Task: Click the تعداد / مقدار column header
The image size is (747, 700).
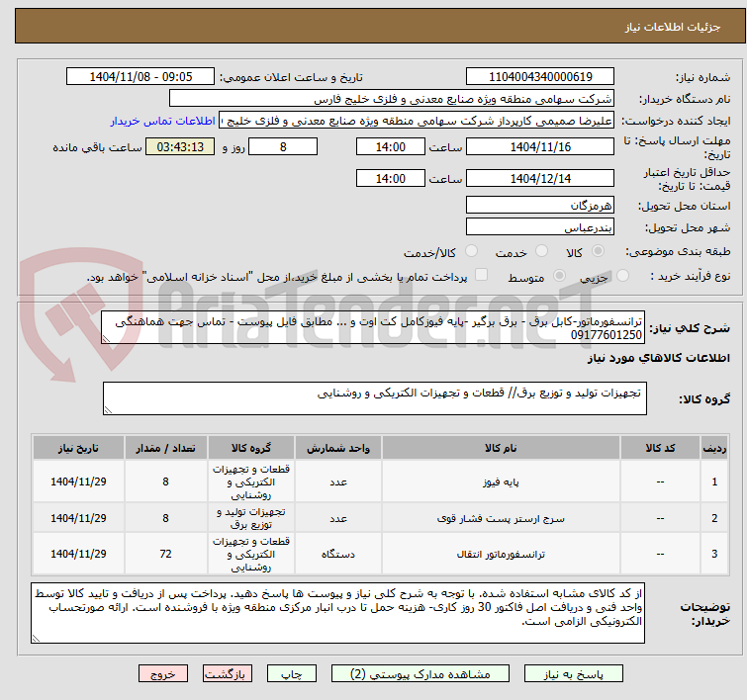Action: tap(166, 448)
